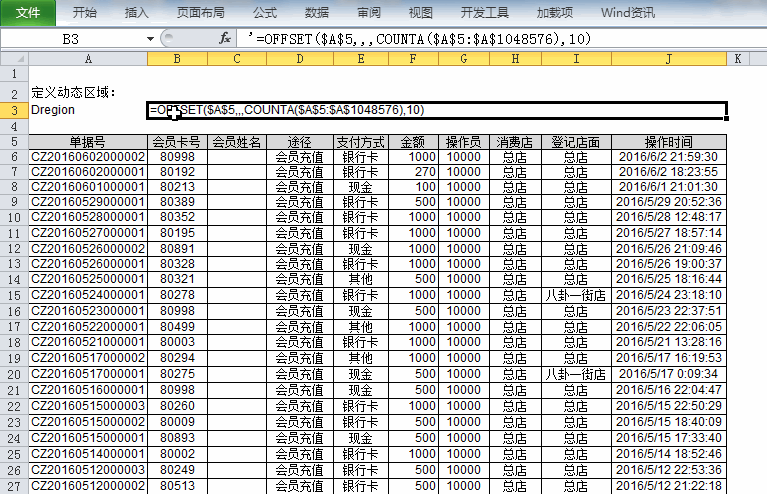The image size is (767, 494).
Task: Go to the 公式 ribbon tab
Action: click(265, 12)
